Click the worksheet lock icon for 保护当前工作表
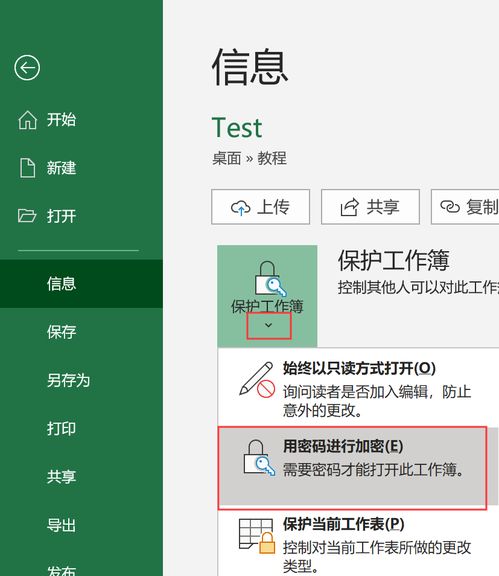Image resolution: width=499 pixels, height=576 pixels. coord(256,536)
